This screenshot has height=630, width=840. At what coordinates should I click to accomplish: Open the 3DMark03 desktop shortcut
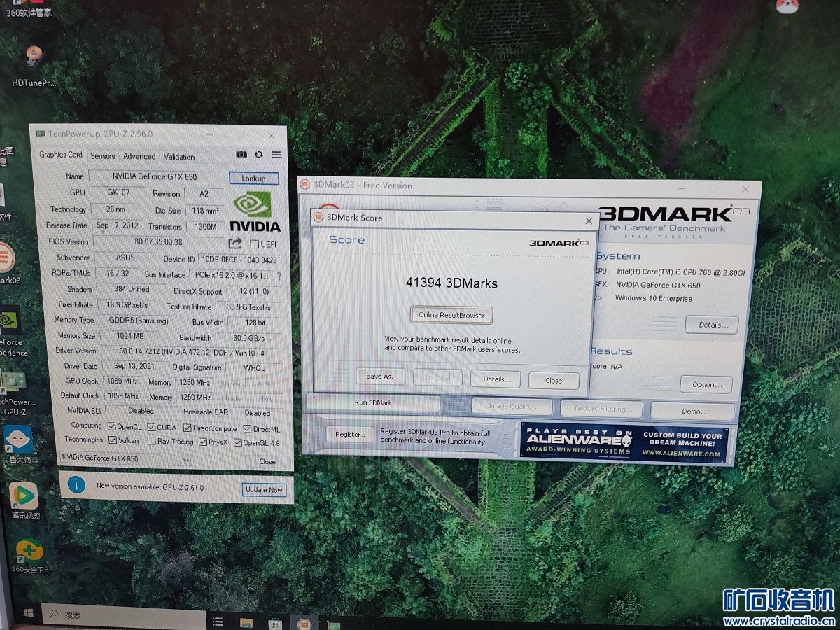tap(7, 262)
